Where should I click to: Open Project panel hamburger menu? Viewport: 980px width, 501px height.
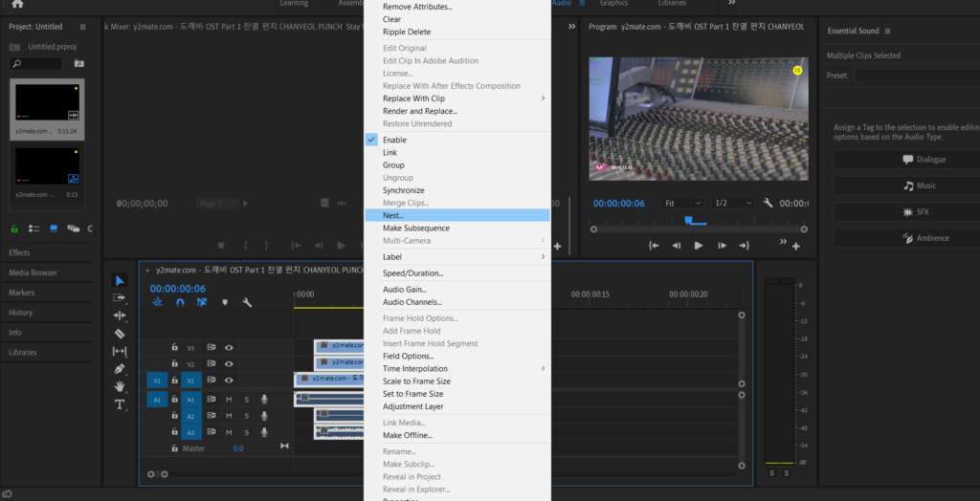point(83,27)
